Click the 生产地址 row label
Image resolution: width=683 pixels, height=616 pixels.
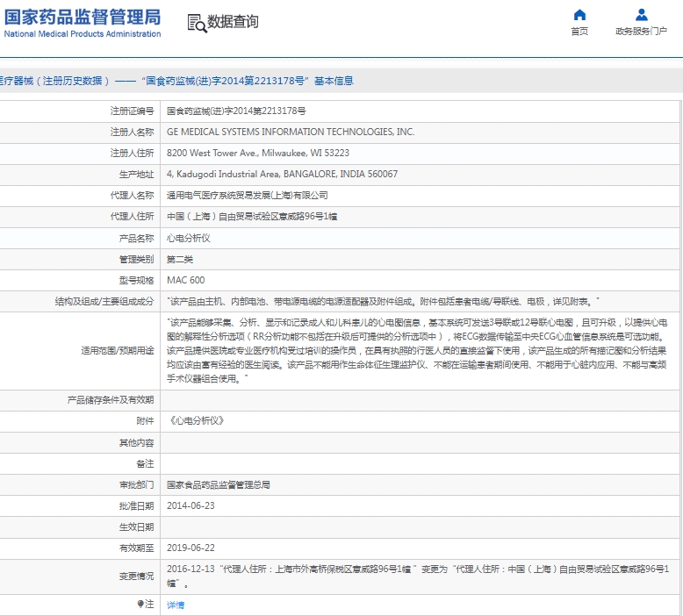[x=136, y=174]
